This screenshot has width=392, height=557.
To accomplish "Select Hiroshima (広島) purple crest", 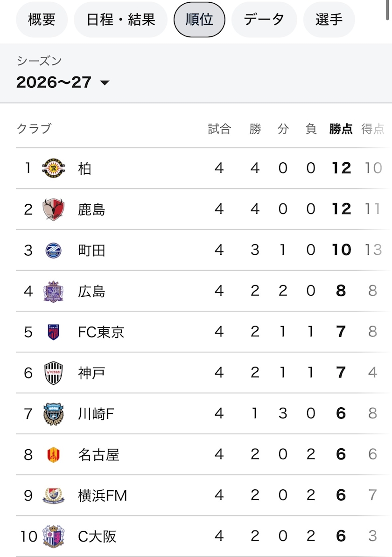I will (x=53, y=291).
